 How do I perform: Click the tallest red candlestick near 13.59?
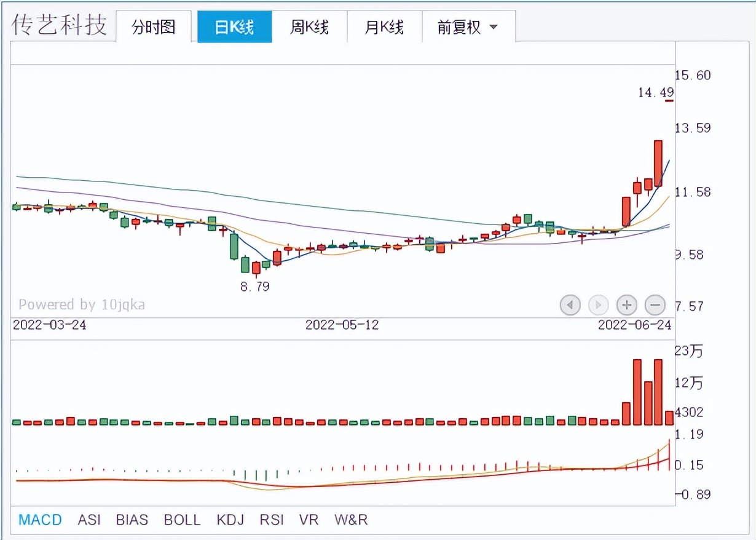658,163
